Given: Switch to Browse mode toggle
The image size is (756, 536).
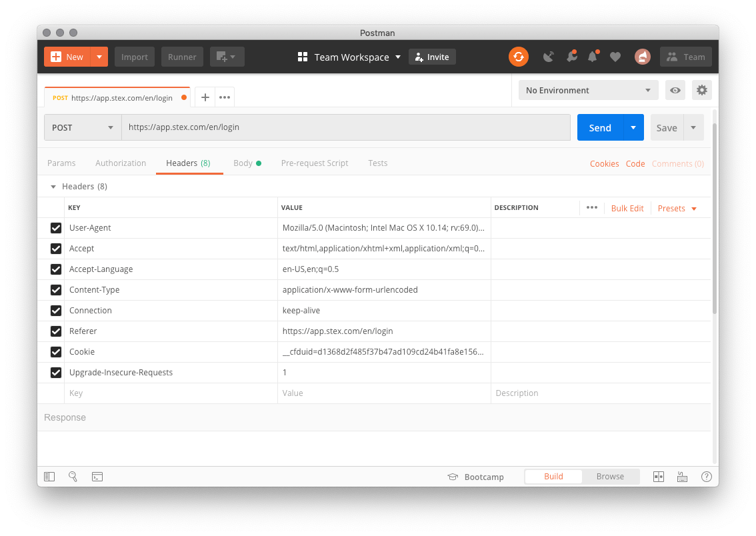Looking at the screenshot, I should (x=610, y=476).
